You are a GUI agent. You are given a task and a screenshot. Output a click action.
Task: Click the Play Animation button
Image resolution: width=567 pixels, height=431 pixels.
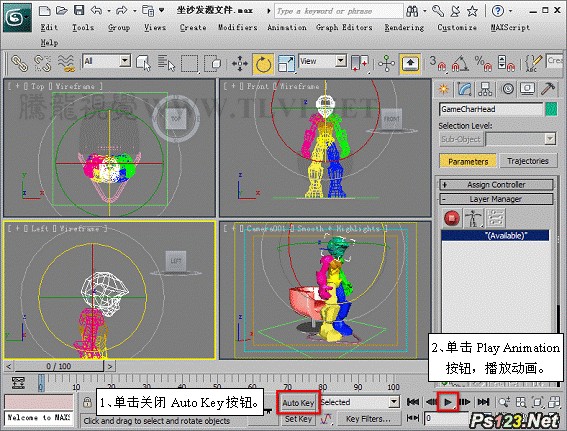[x=448, y=402]
